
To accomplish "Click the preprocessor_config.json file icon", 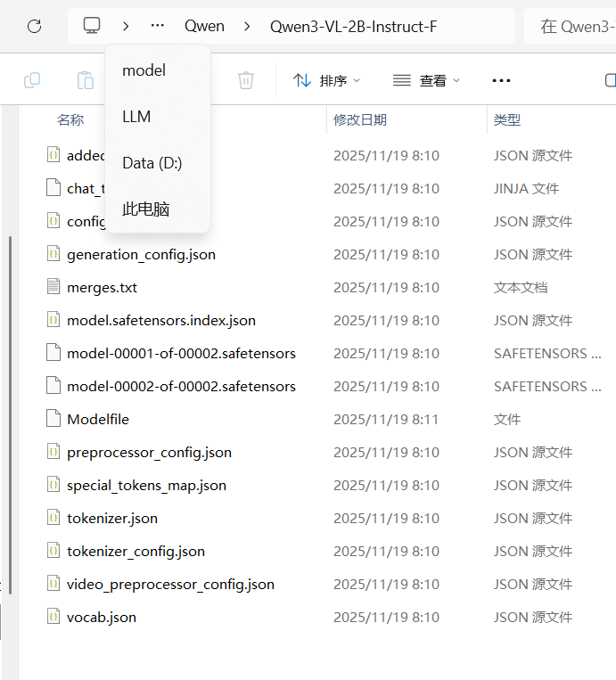I will [53, 451].
